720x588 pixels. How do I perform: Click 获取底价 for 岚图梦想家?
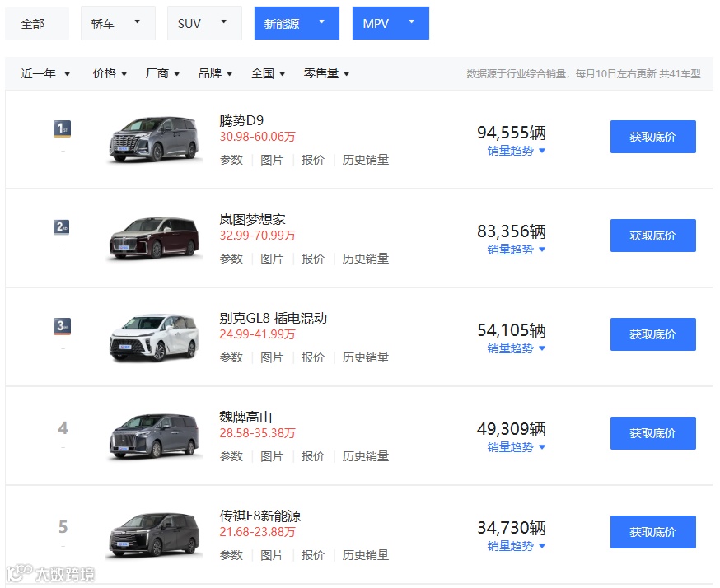(653, 236)
